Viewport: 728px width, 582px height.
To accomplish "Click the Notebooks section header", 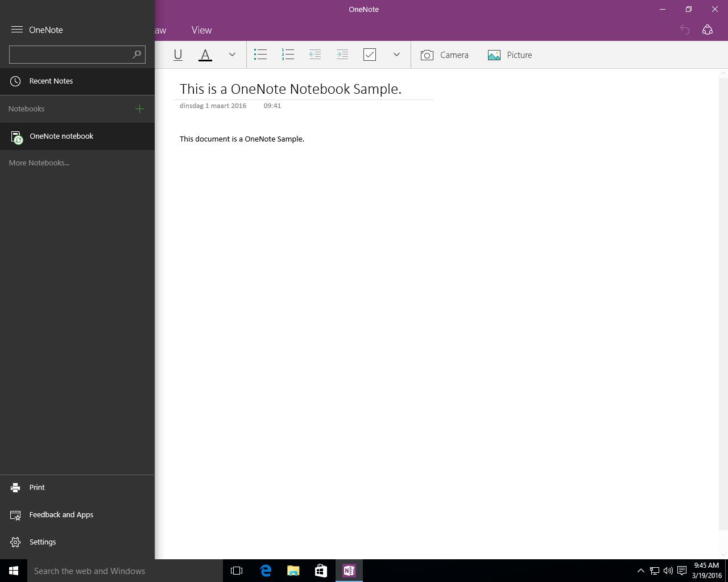I will point(26,109).
